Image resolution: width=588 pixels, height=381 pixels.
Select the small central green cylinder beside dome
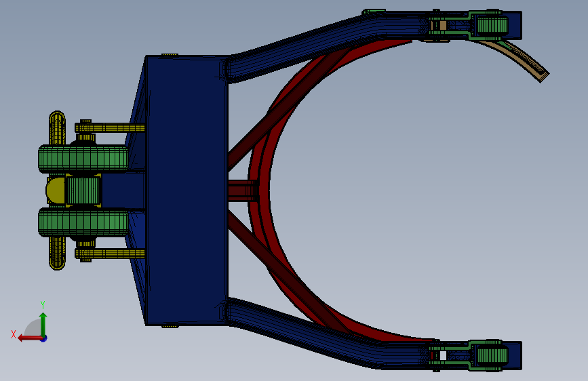click(83, 190)
